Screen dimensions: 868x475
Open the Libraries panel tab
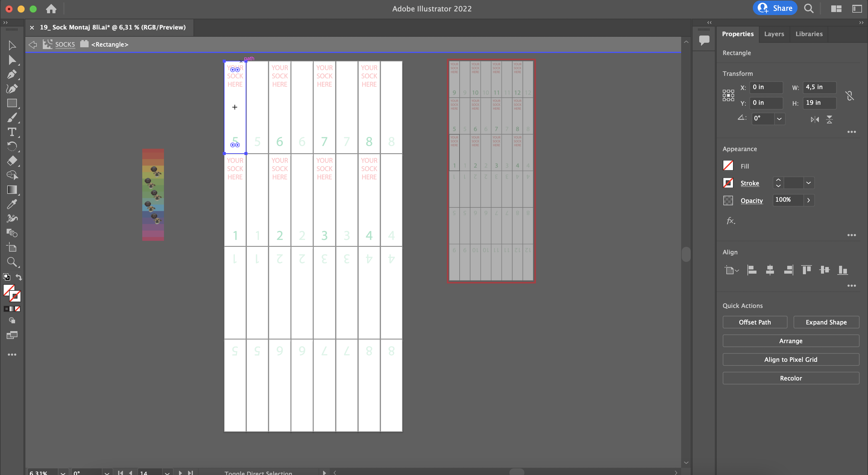click(809, 34)
